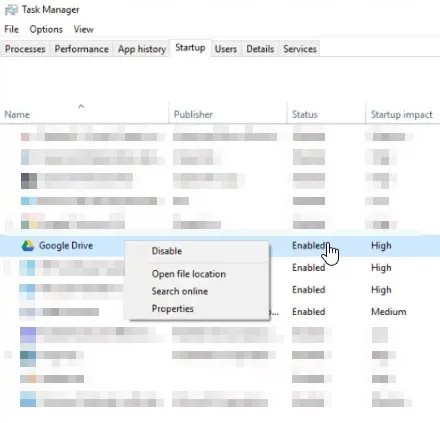Open Properties from the context menu
The height and width of the screenshot is (423, 440).
pyautogui.click(x=172, y=309)
